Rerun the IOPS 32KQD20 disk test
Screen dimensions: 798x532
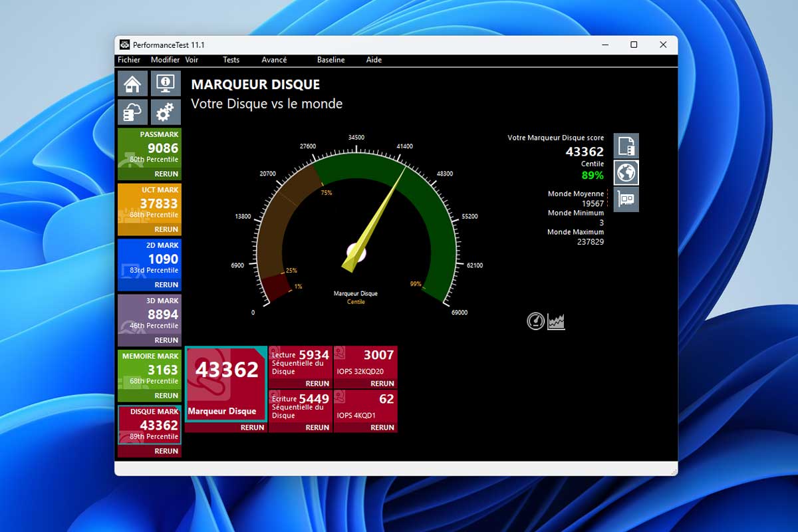click(382, 384)
